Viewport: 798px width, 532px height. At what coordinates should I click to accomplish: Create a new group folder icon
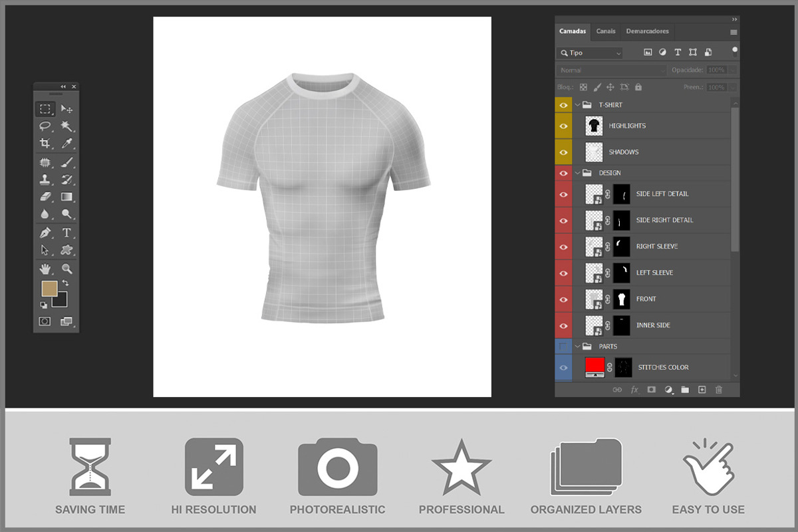point(685,390)
